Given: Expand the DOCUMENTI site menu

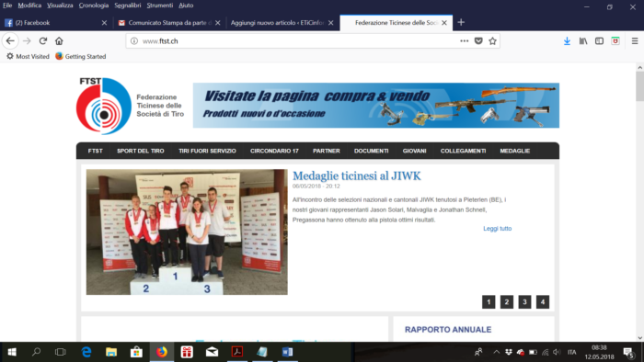Looking at the screenshot, I should pyautogui.click(x=372, y=151).
